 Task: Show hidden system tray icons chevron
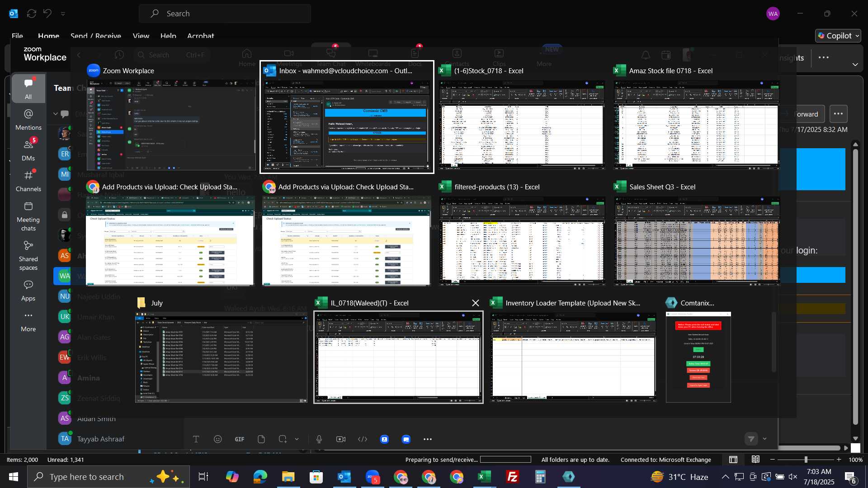coord(725,477)
